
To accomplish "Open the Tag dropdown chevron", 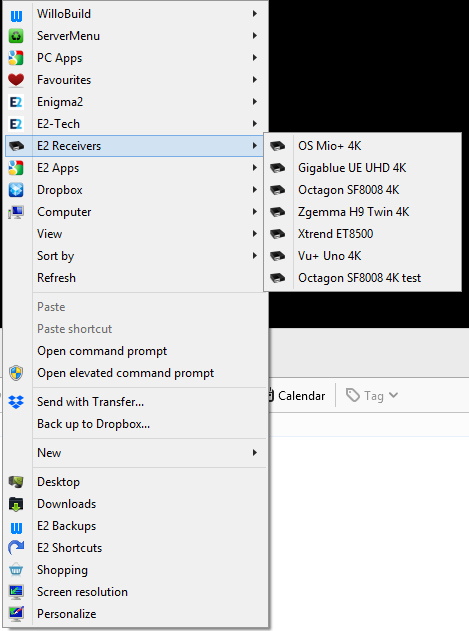I will click(x=393, y=396).
